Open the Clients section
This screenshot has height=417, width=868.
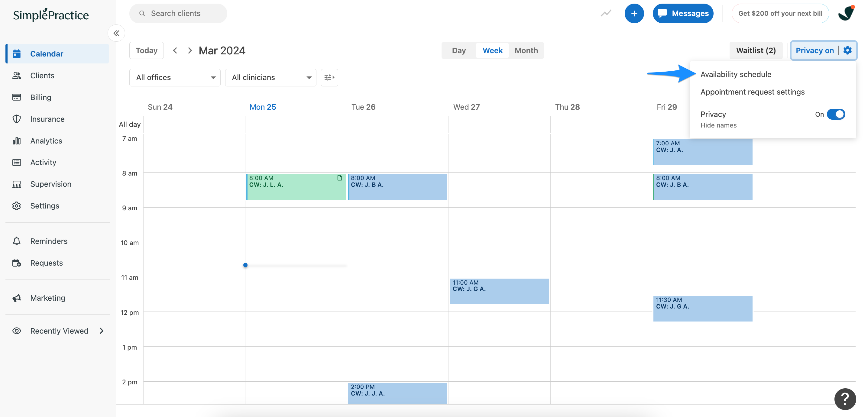(42, 76)
